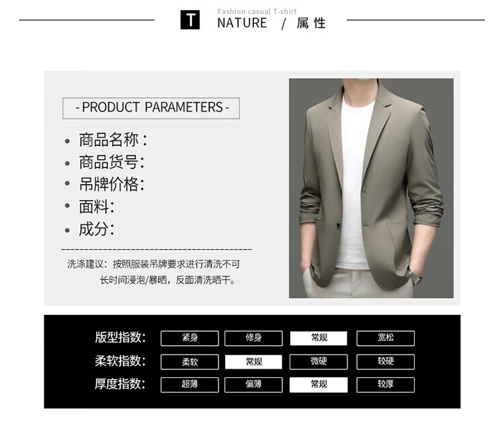504x427 pixels.
Task: Click the blazer model photo
Action: pos(371,188)
